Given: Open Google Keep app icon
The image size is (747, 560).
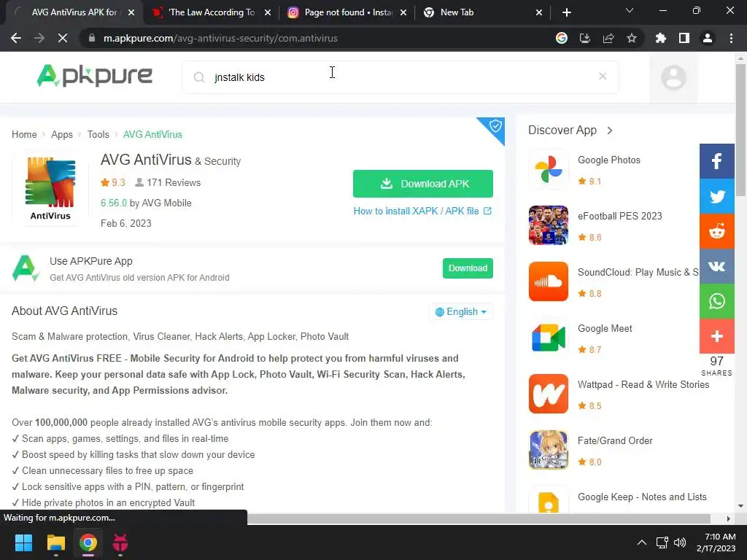Looking at the screenshot, I should click(549, 501).
